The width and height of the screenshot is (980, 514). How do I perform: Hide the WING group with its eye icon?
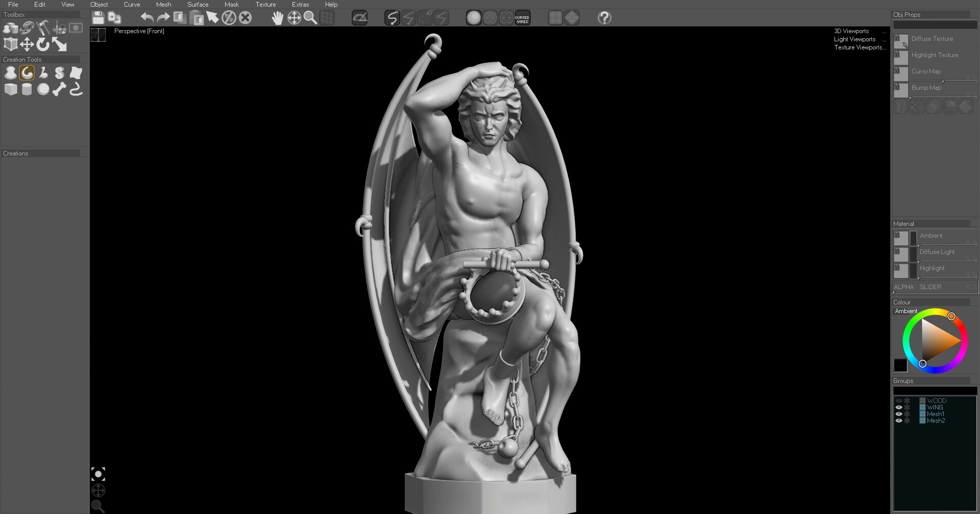pyautogui.click(x=899, y=407)
